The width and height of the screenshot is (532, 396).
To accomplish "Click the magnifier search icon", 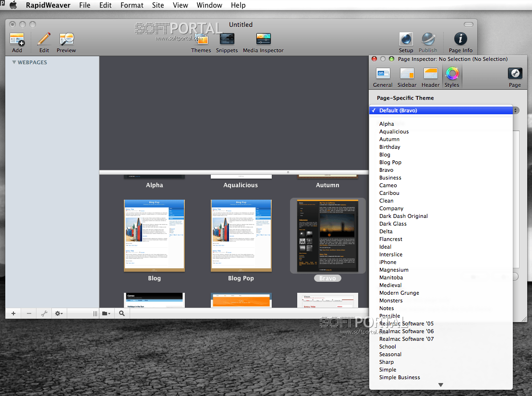I will tap(122, 313).
